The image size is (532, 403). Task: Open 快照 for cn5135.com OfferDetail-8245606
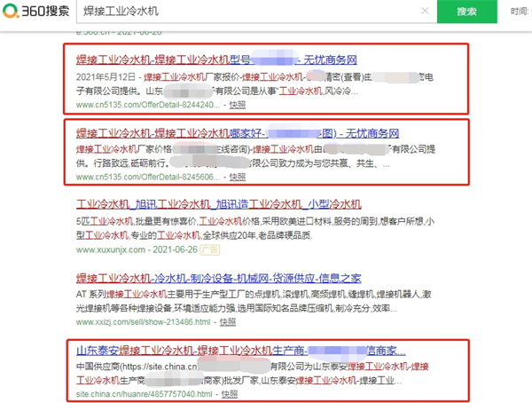coord(238,177)
